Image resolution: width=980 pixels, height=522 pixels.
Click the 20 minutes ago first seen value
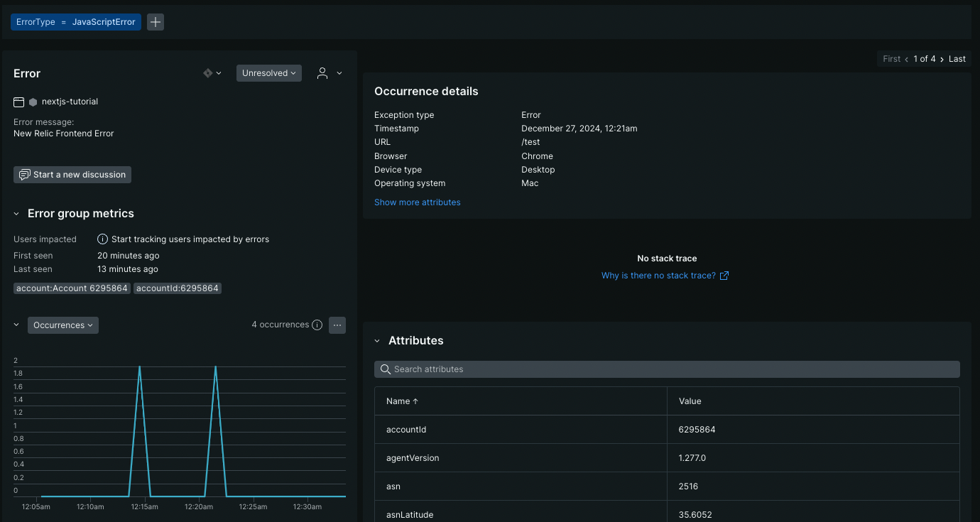coord(129,256)
